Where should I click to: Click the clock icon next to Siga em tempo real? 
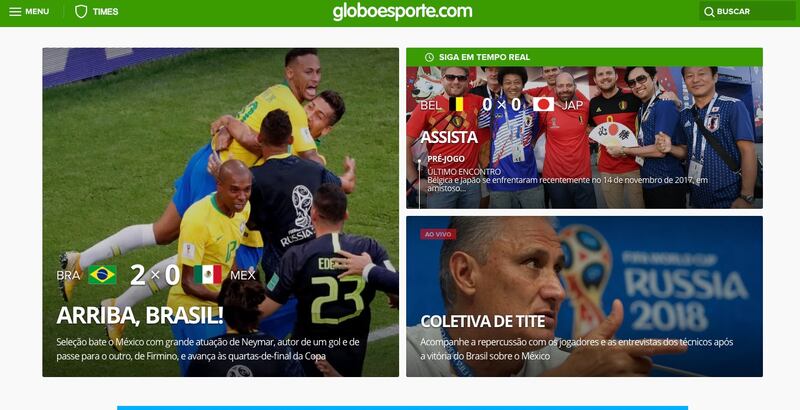(x=429, y=57)
